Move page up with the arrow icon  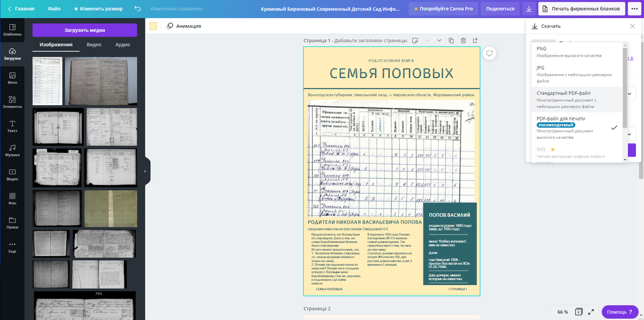pyautogui.click(x=427, y=40)
